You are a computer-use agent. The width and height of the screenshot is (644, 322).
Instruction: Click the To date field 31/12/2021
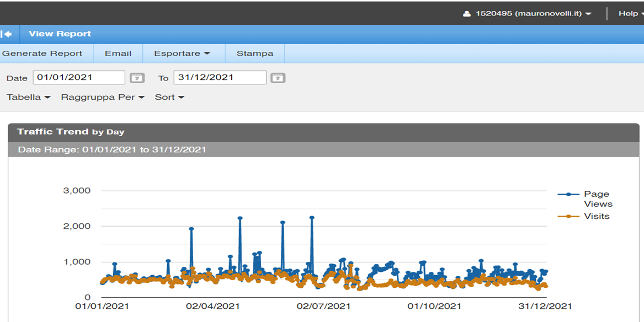coord(220,77)
